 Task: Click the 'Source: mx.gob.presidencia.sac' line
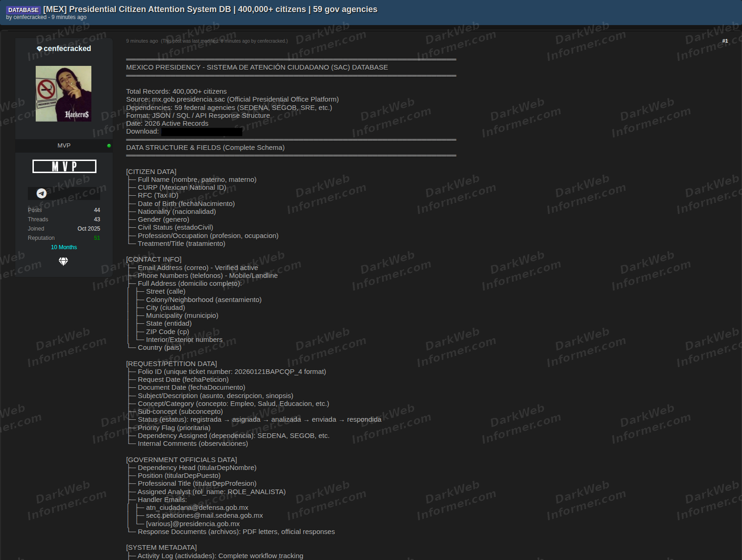[x=232, y=99]
